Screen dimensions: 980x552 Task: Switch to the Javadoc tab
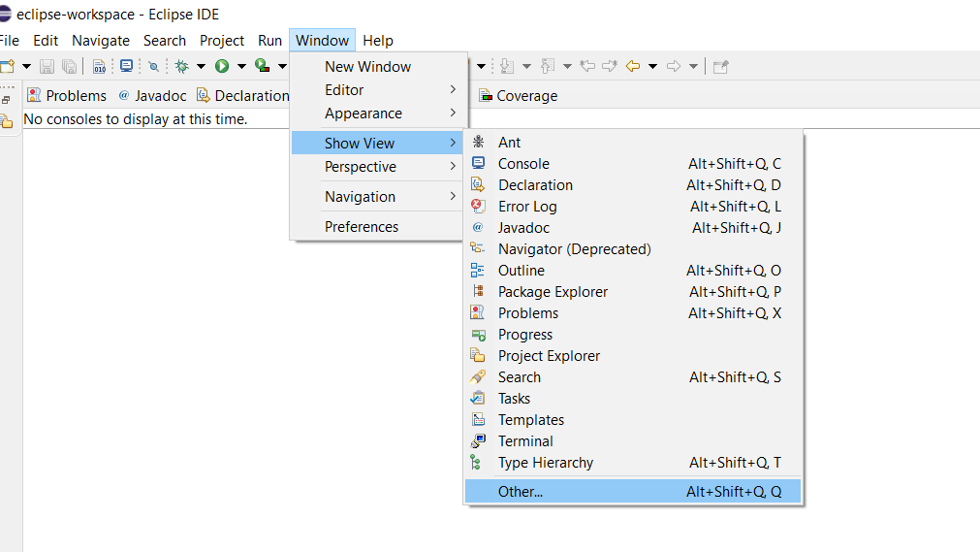(x=152, y=96)
